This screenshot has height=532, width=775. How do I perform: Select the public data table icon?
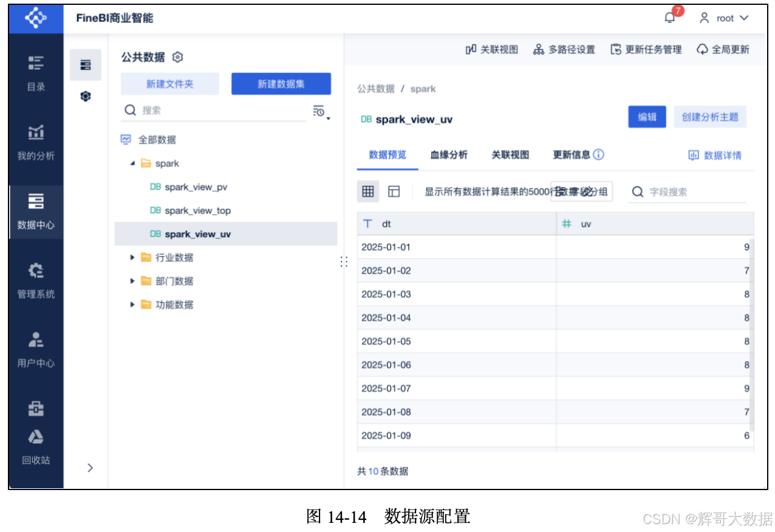point(86,65)
